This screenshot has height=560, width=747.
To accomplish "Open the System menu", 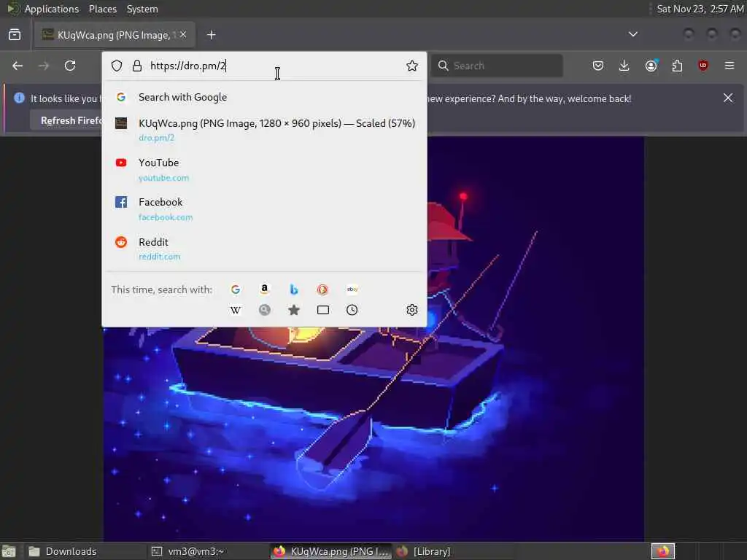I will pyautogui.click(x=142, y=9).
